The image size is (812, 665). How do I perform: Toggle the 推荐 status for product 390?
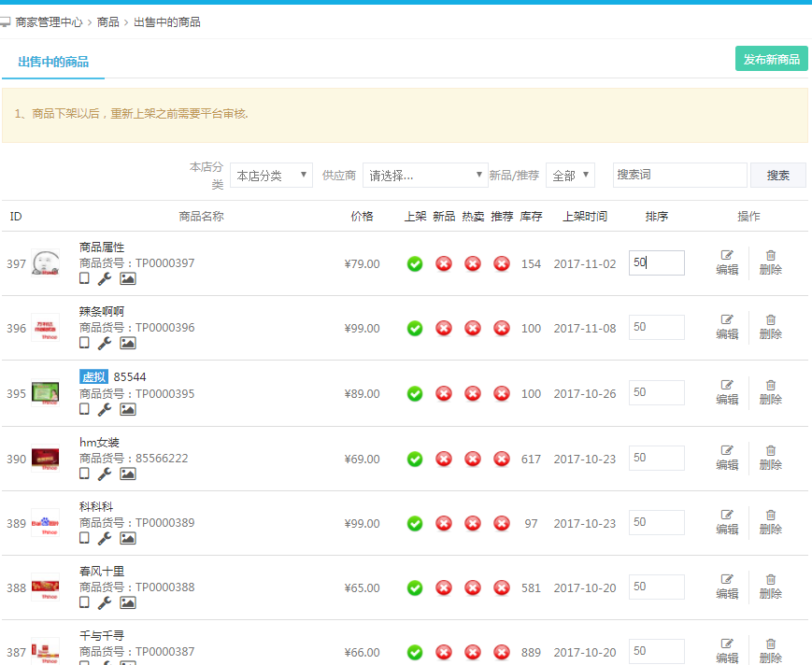502,459
